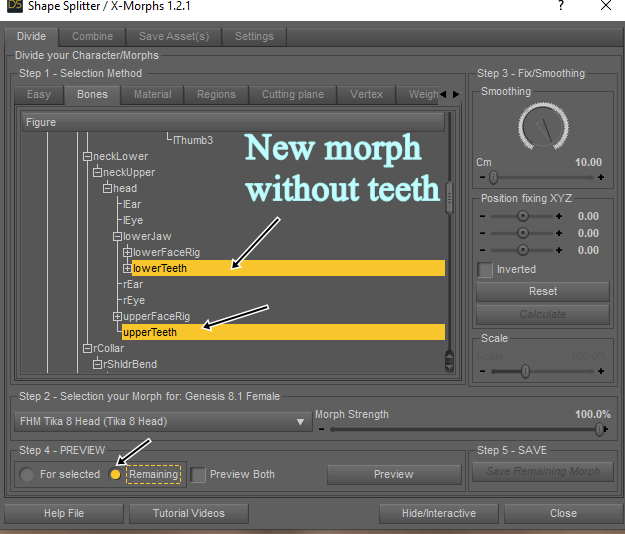625x534 pixels.
Task: Click Save Remaining Morph button
Action: coord(543,471)
